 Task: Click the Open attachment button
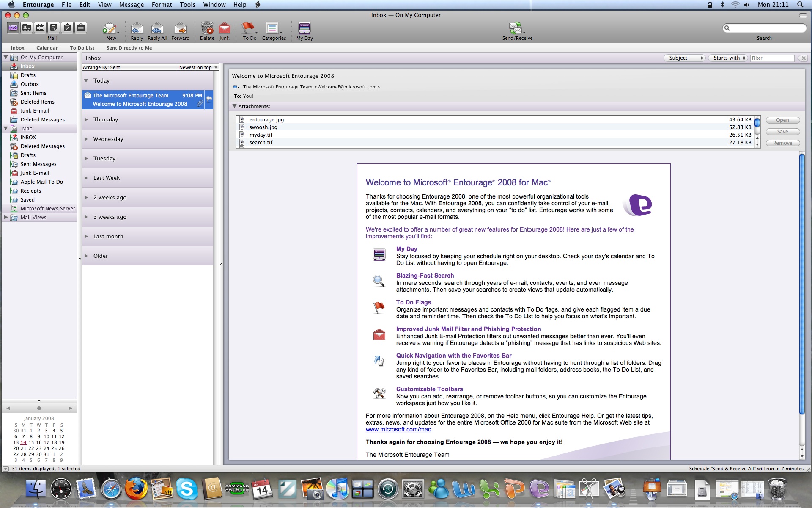point(782,120)
